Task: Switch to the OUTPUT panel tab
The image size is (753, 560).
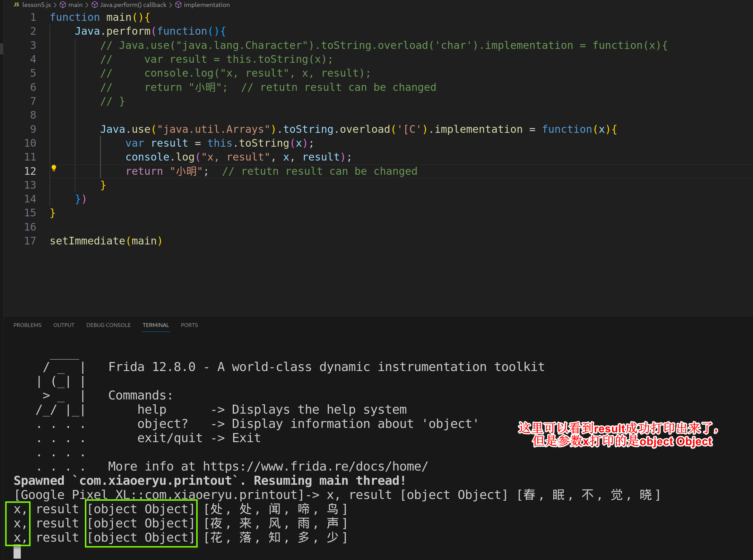Action: tap(64, 325)
